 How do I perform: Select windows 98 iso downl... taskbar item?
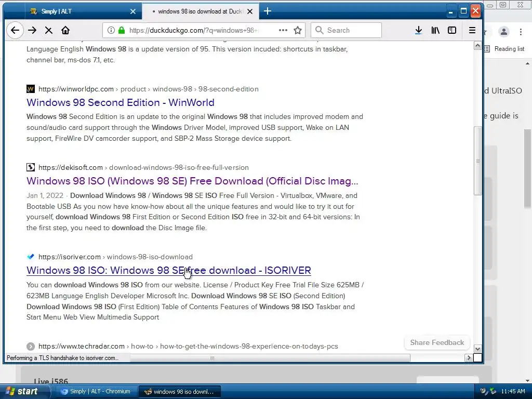coord(180,392)
